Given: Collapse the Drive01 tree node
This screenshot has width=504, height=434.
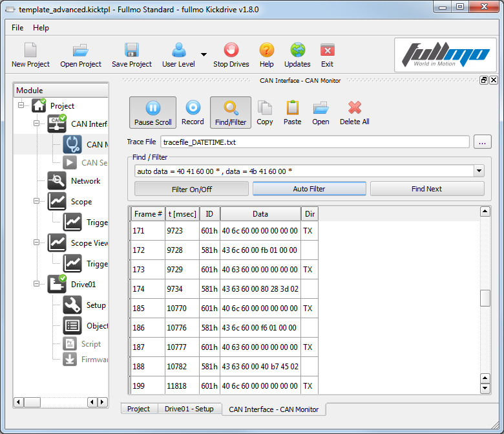Looking at the screenshot, I should [38, 285].
